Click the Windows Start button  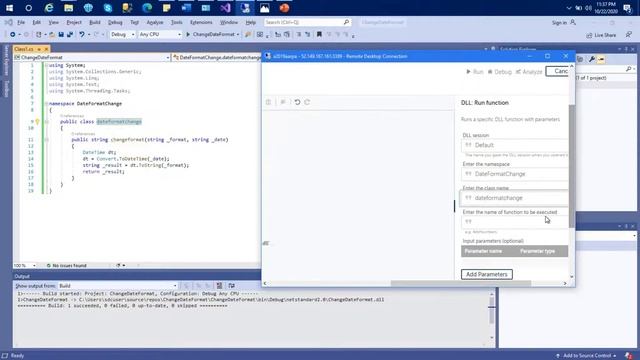[9, 8]
